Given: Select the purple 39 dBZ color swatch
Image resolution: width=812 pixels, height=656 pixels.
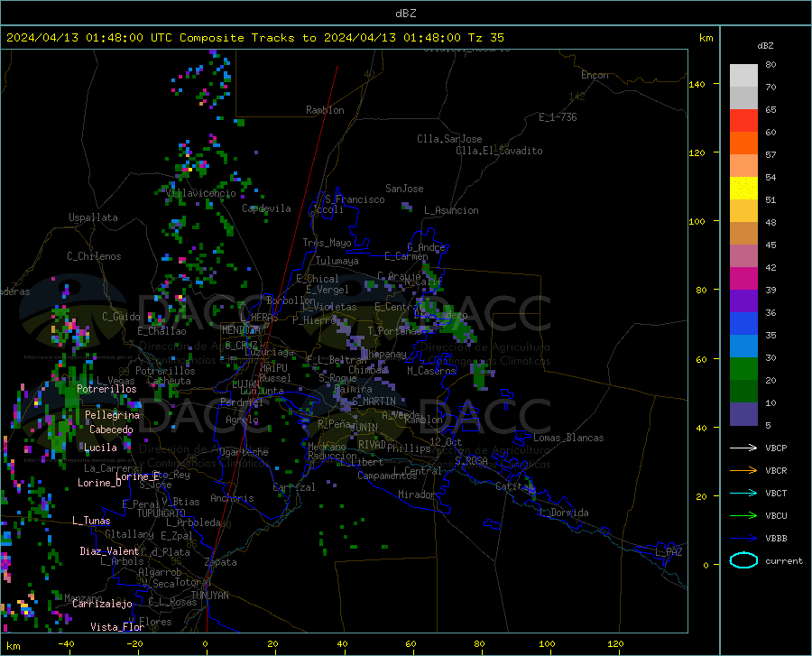Looking at the screenshot, I should [x=743, y=301].
